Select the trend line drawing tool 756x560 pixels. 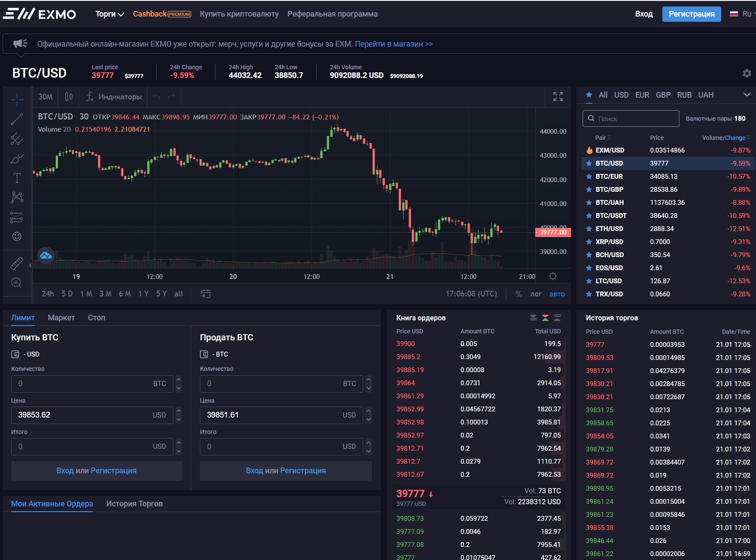point(17,119)
